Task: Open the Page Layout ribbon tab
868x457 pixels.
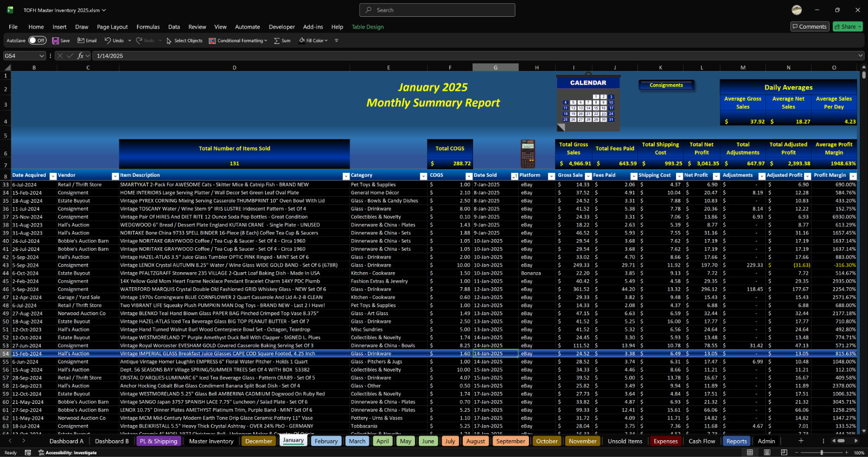Action: coord(112,27)
